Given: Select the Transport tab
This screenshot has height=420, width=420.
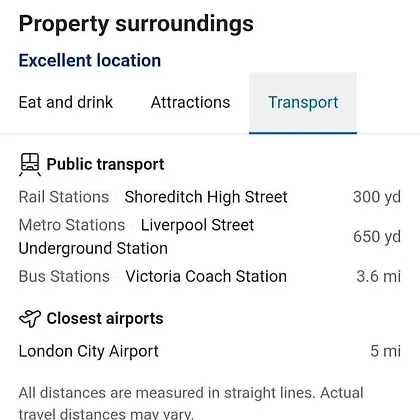Looking at the screenshot, I should [x=303, y=103].
